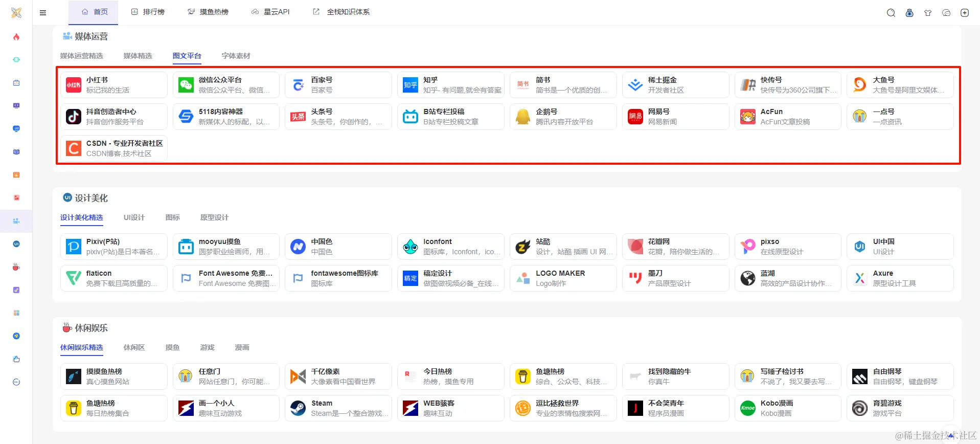The width and height of the screenshot is (980, 444).
Task: Click the Steam logo icon
Action: (x=298, y=408)
